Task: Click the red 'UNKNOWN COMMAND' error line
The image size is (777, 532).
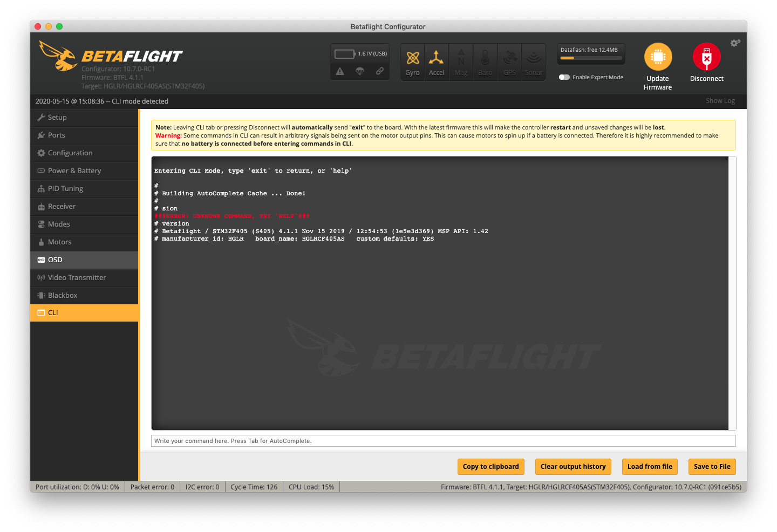Action: [232, 216]
